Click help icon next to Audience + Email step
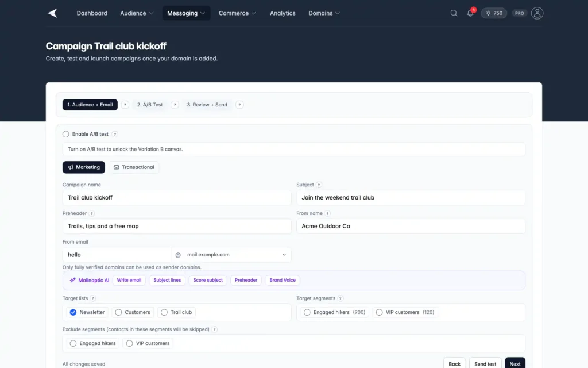This screenshot has width=588, height=368. coord(125,105)
